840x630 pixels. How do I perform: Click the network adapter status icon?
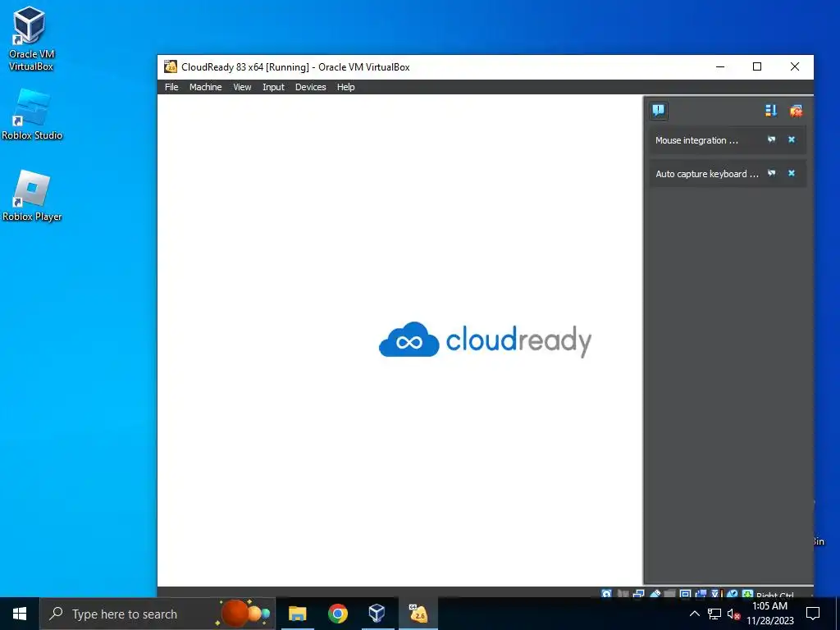(x=638, y=594)
